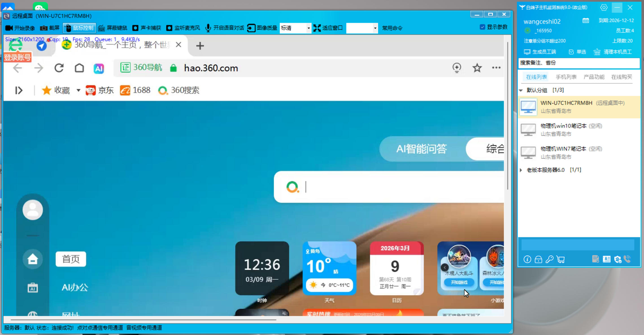Click the screenshot camera icon (截屏)
The image size is (644, 335).
[43, 28]
